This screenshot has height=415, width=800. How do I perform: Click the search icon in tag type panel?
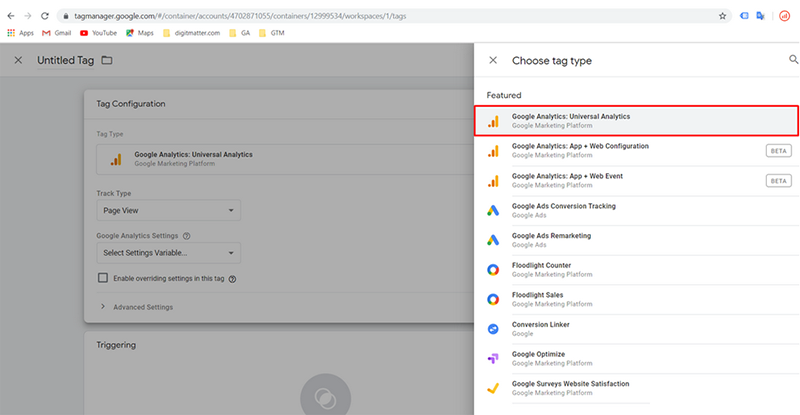pos(793,60)
